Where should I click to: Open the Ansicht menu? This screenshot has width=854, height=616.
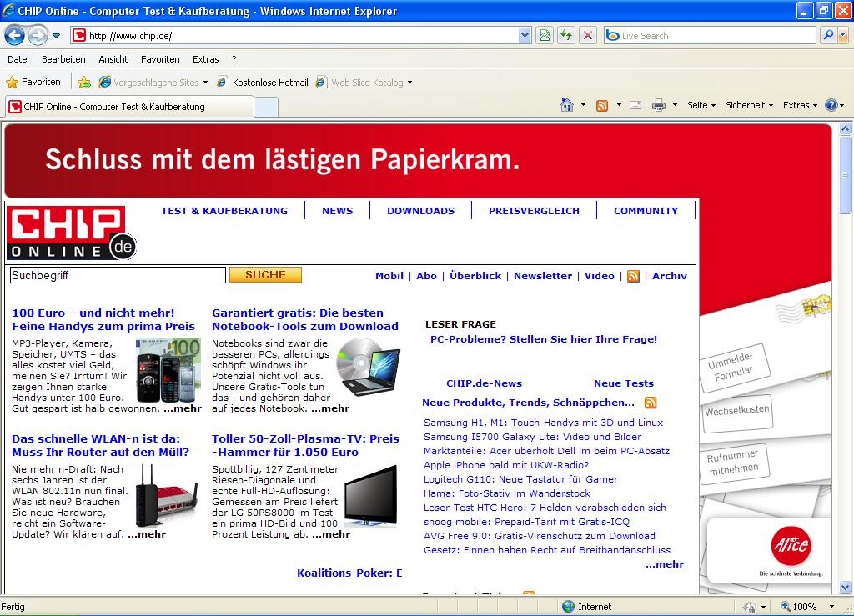(113, 59)
